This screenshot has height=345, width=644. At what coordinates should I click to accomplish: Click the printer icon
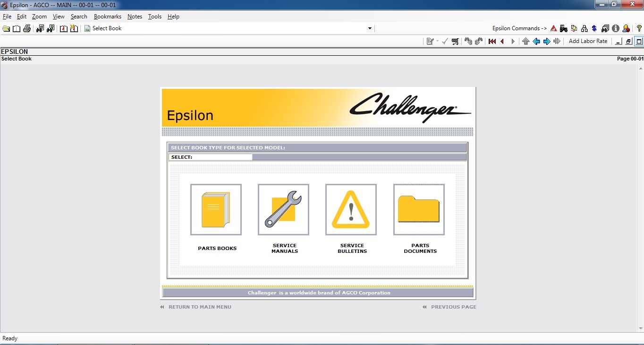coord(27,28)
